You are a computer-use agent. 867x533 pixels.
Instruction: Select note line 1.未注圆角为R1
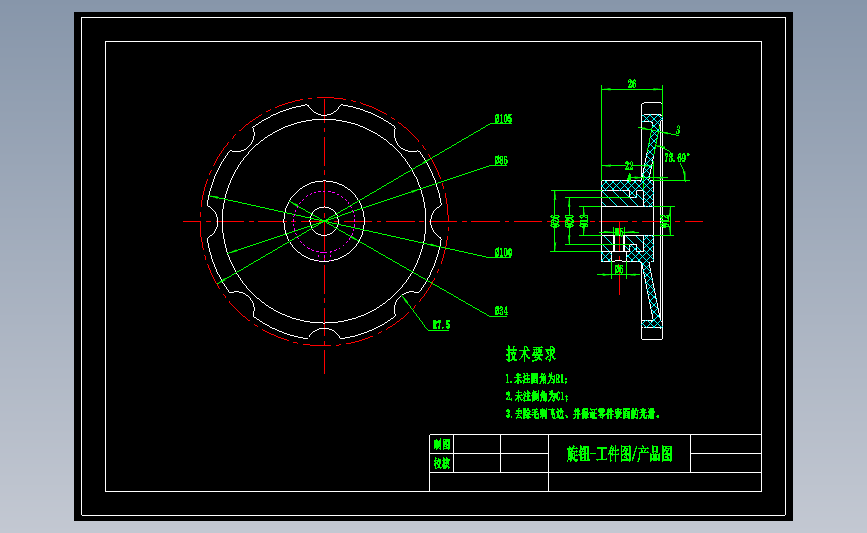(x=537, y=379)
